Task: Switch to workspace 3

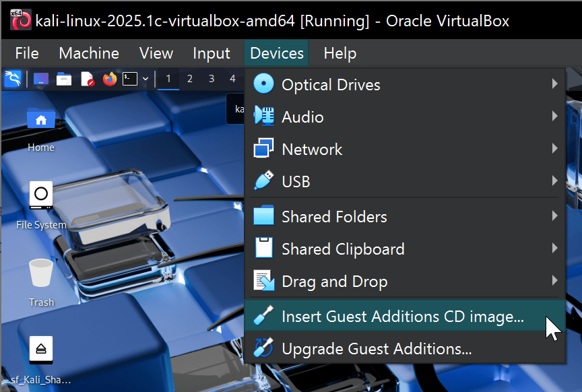Action: [x=212, y=79]
